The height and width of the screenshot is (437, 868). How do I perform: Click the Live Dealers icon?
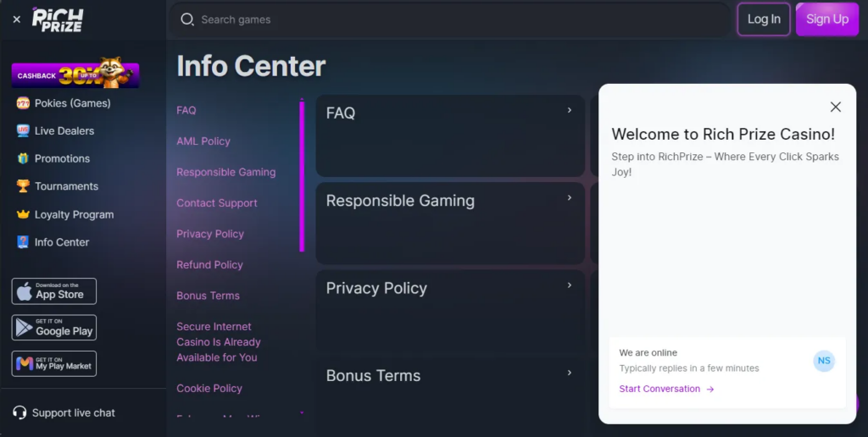(23, 131)
